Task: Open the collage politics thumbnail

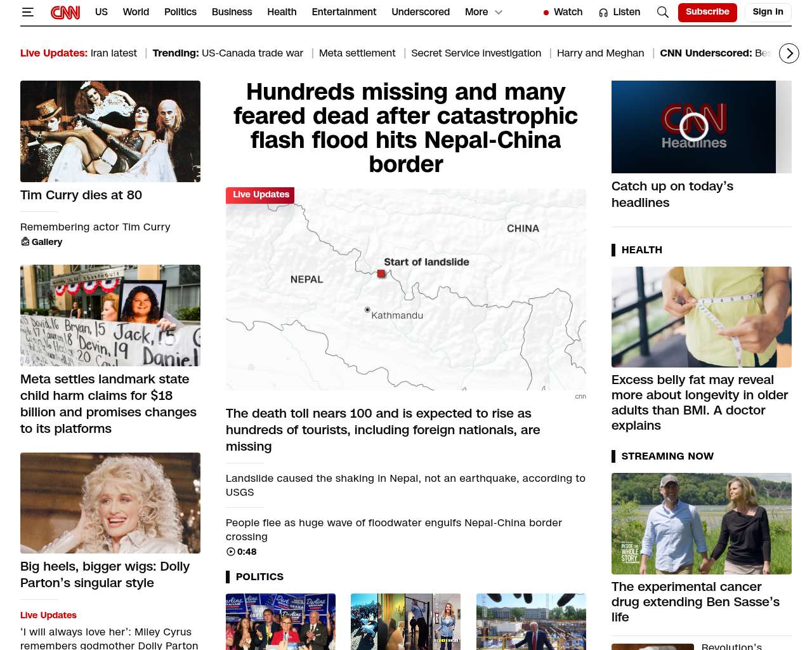Action: 406,621
